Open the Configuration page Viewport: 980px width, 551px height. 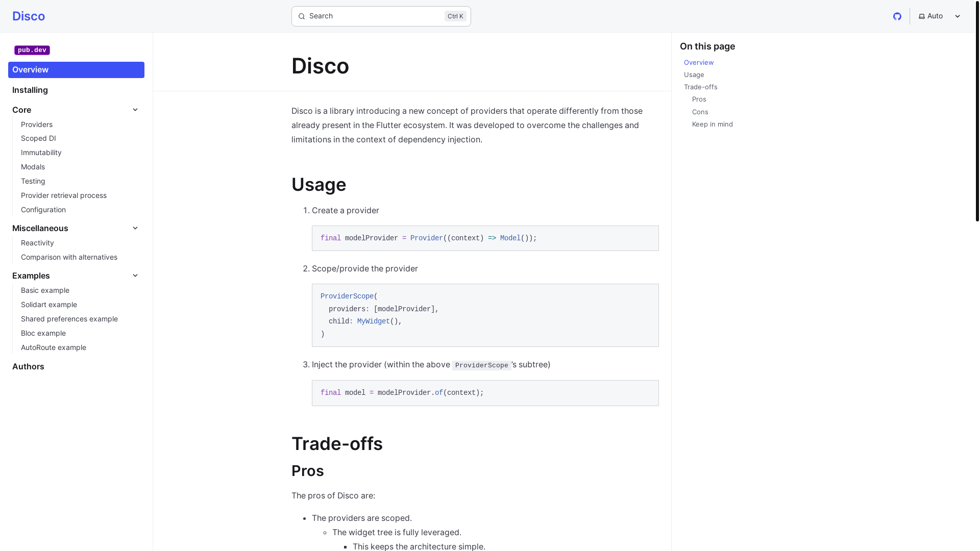(x=43, y=210)
